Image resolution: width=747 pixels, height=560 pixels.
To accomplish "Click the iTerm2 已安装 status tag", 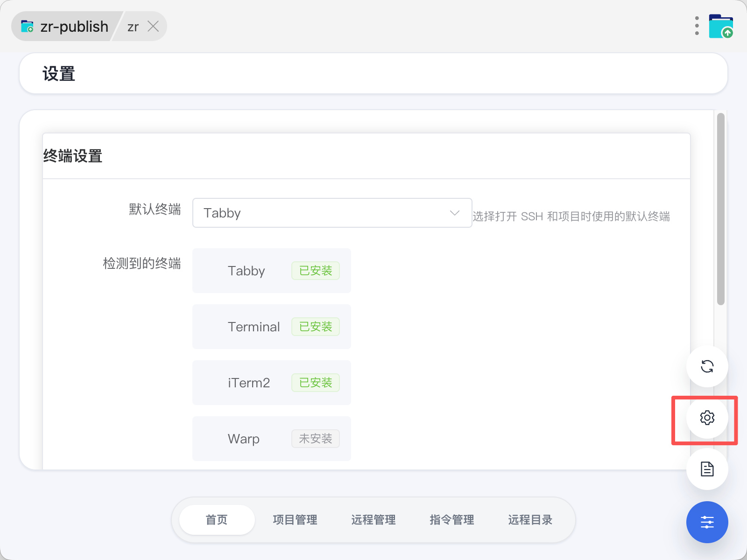I will tap(316, 383).
